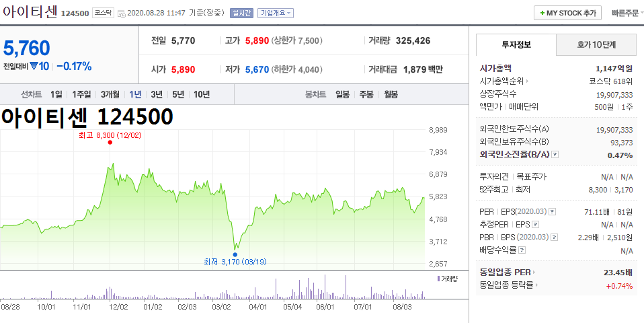Click the current price 5,760

point(27,48)
